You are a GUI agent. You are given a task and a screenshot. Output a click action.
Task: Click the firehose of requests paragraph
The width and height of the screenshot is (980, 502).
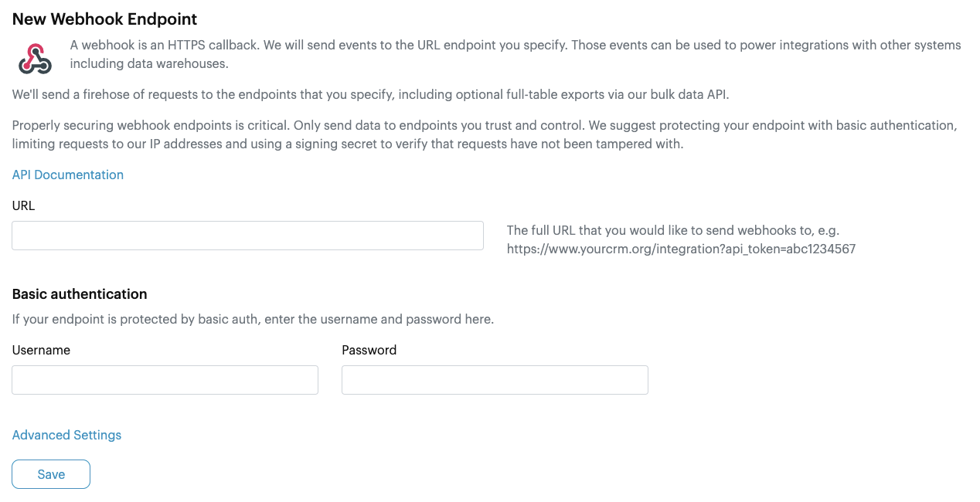coord(371,94)
